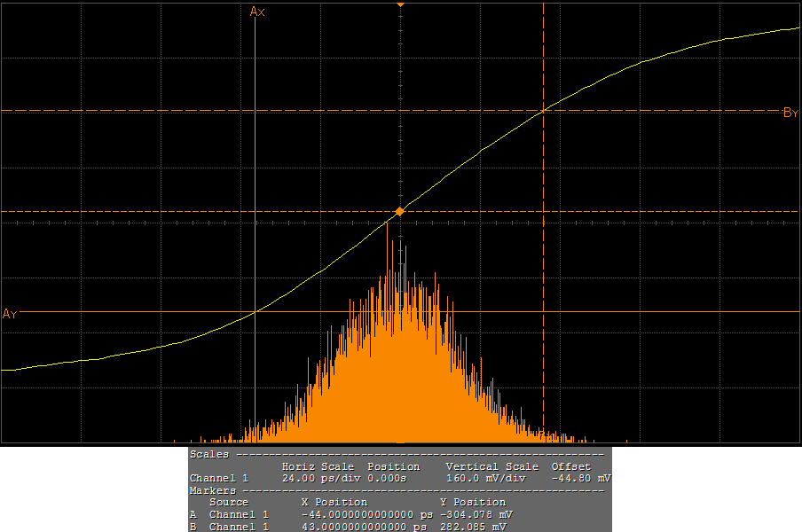Click the dashed vertical B marker line
Image resolution: width=802 pixels, height=532 pixels.
543,266
